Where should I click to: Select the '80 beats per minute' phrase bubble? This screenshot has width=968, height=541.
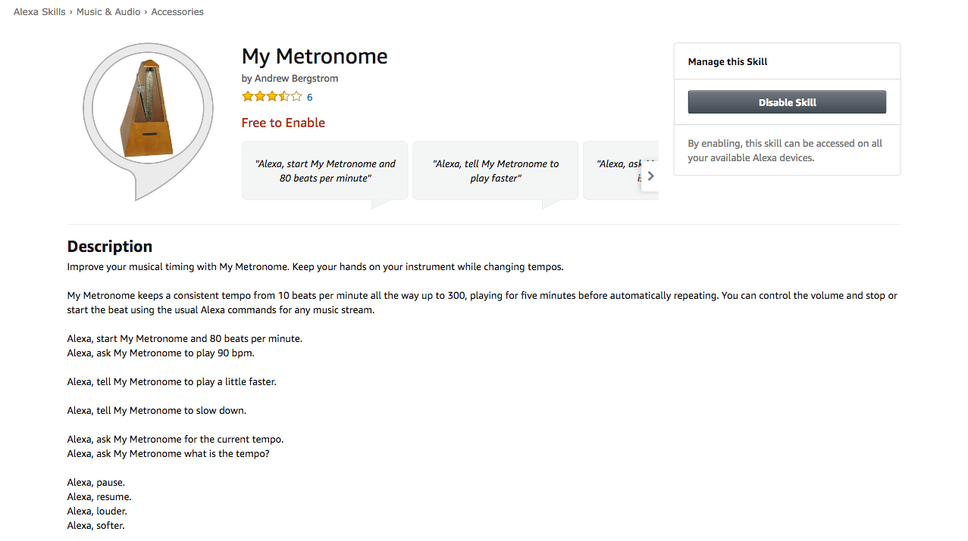(x=325, y=171)
